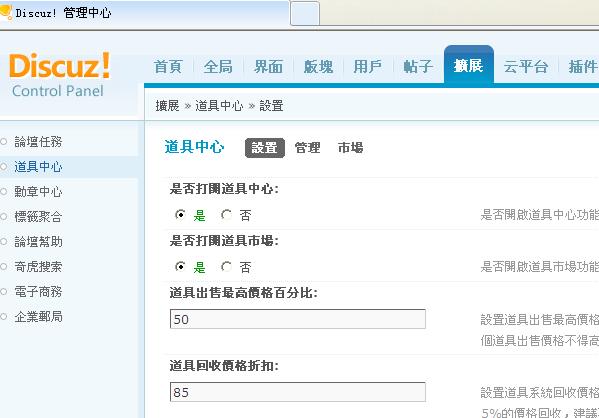Go to the 首頁 navigation tab
The width and height of the screenshot is (599, 418).
click(x=168, y=66)
